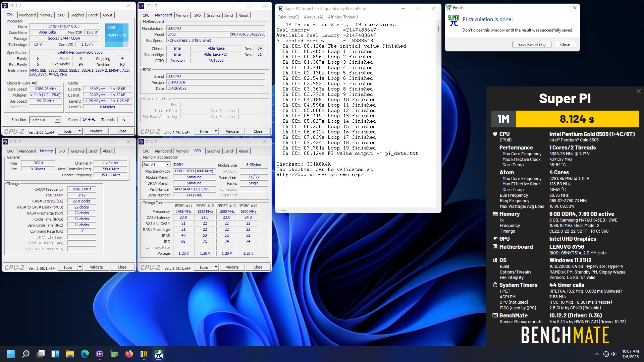Open volume speaker tray icon
This screenshot has width=644, height=362.
[x=614, y=354]
